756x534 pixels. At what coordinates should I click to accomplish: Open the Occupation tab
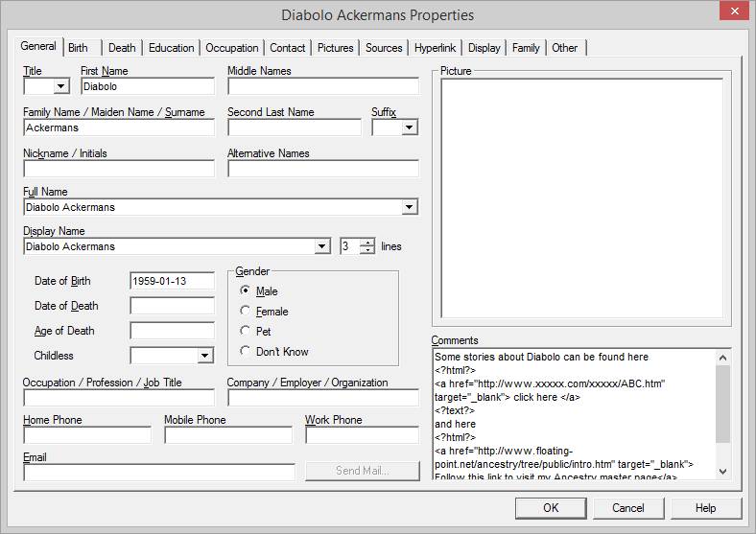point(231,48)
